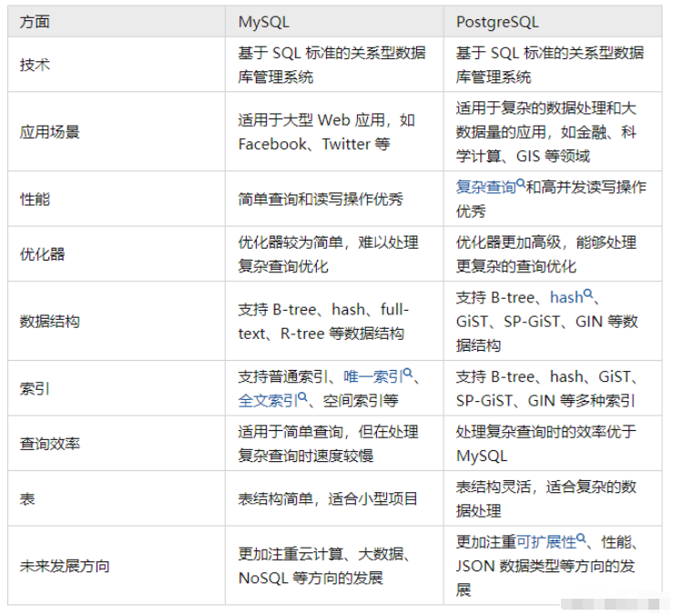Open the 可扩展性 link
673x616 pixels.
click(x=546, y=542)
